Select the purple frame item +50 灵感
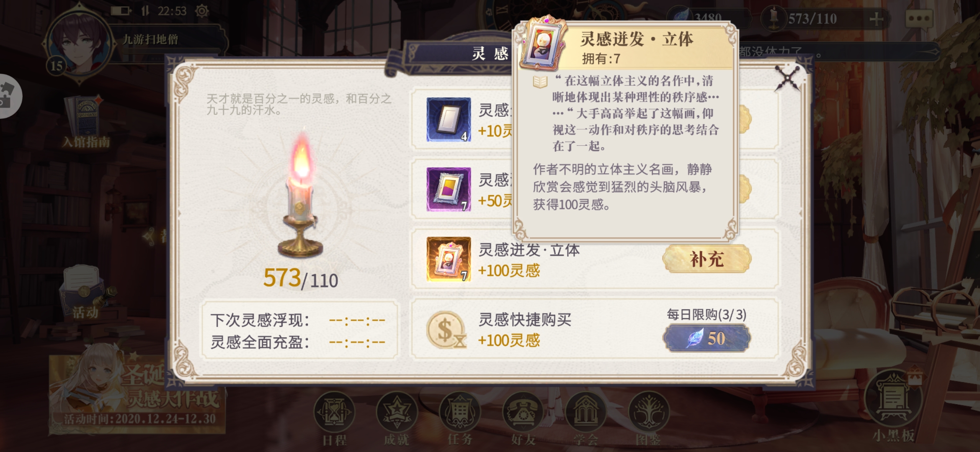980x452 pixels. pos(449,190)
